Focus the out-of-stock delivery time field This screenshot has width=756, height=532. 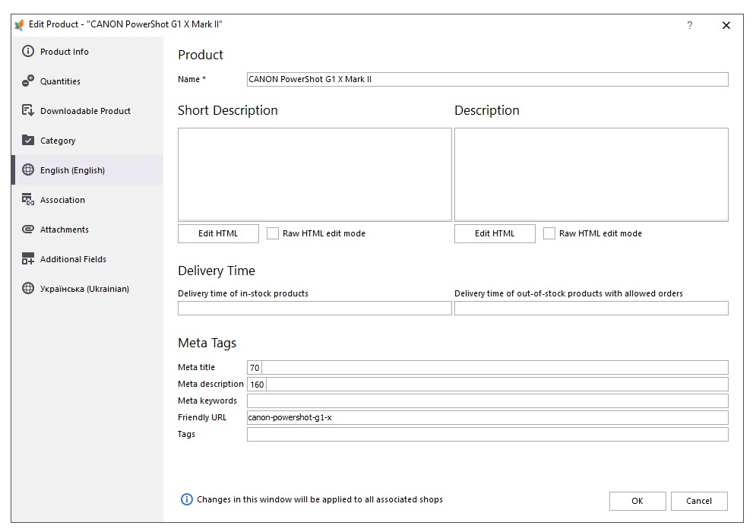pos(591,309)
